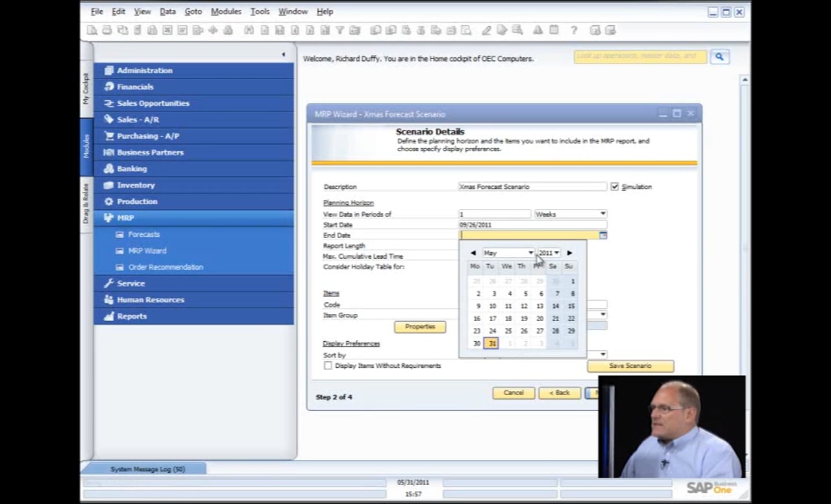Open the Edit menu

tap(118, 12)
